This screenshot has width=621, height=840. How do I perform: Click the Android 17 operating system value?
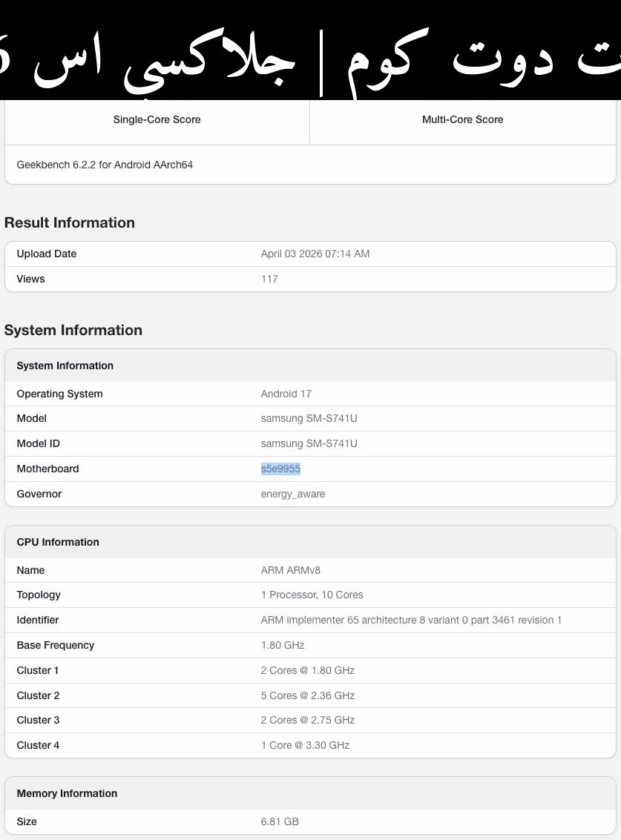coord(286,394)
